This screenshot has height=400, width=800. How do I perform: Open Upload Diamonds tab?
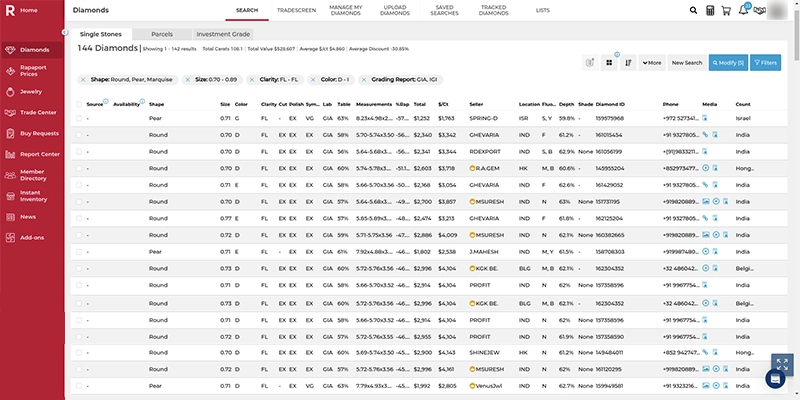pos(395,10)
